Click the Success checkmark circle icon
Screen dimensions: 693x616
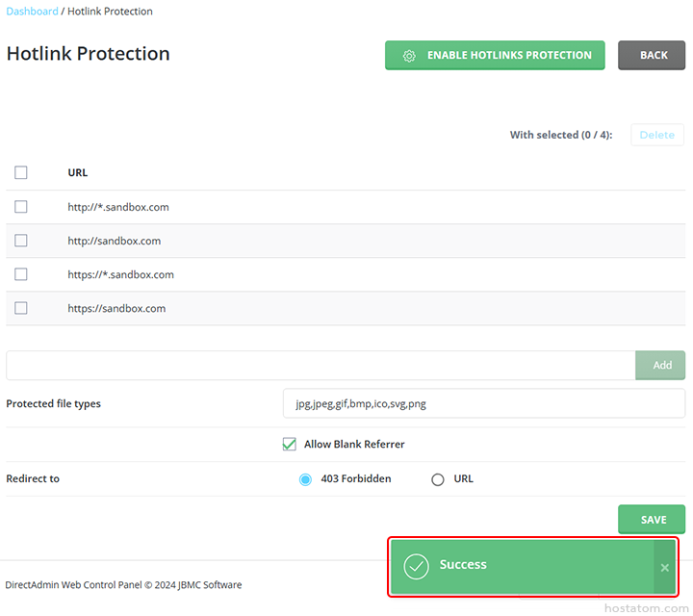[x=416, y=566]
